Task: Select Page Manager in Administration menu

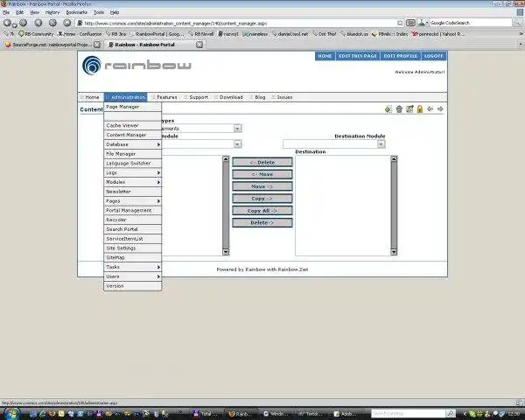Action: coord(133,107)
